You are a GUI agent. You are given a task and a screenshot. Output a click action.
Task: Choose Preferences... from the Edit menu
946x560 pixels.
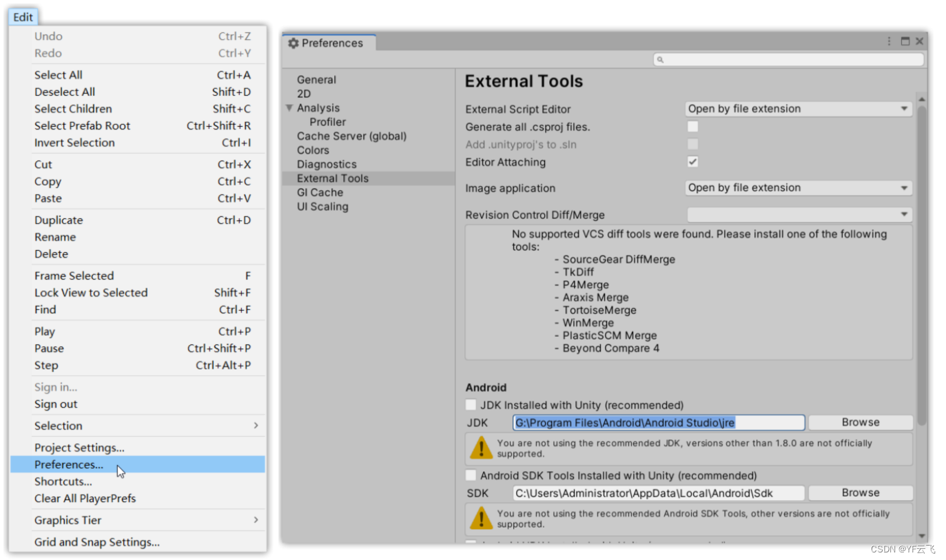pyautogui.click(x=138, y=464)
